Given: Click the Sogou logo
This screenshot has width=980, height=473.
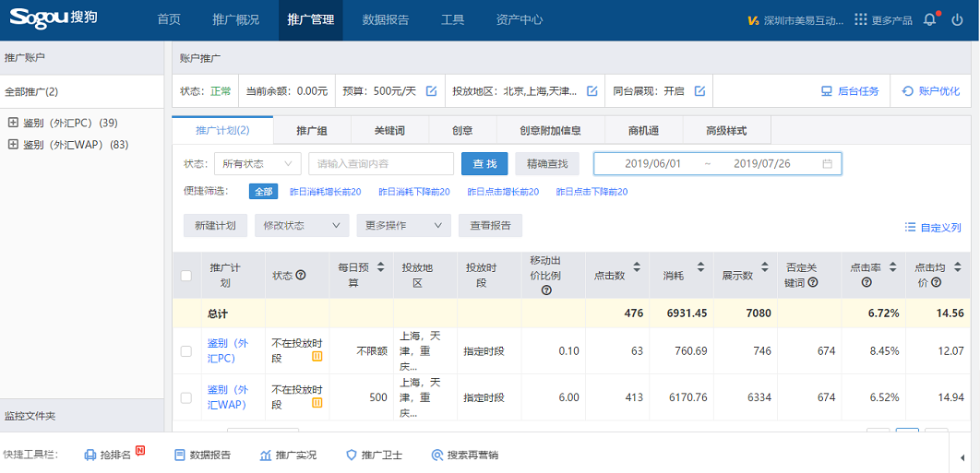Looking at the screenshot, I should pyautogui.click(x=54, y=17).
